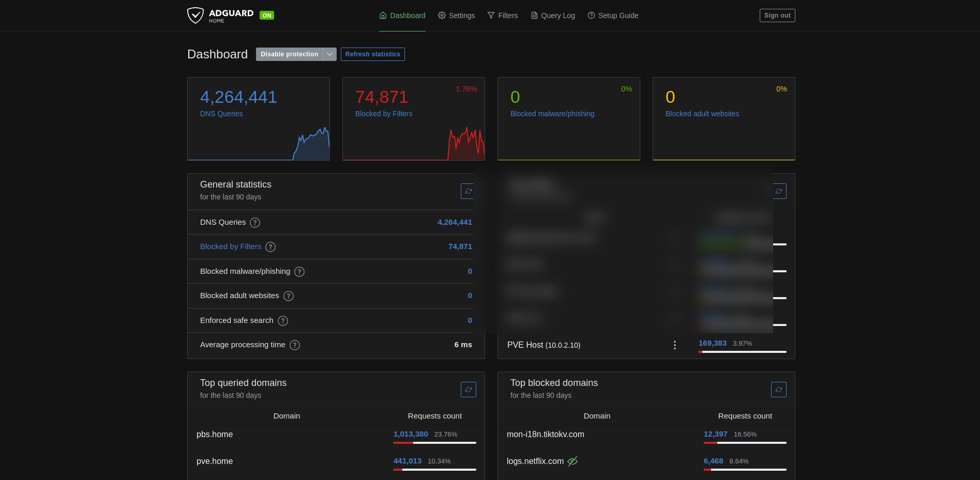The width and height of the screenshot is (980, 480).
Task: Click the green ON status badge
Action: coord(267,16)
